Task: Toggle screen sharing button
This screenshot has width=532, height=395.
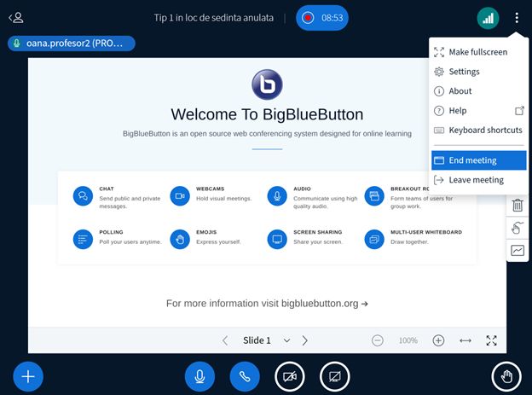Action: (x=335, y=376)
